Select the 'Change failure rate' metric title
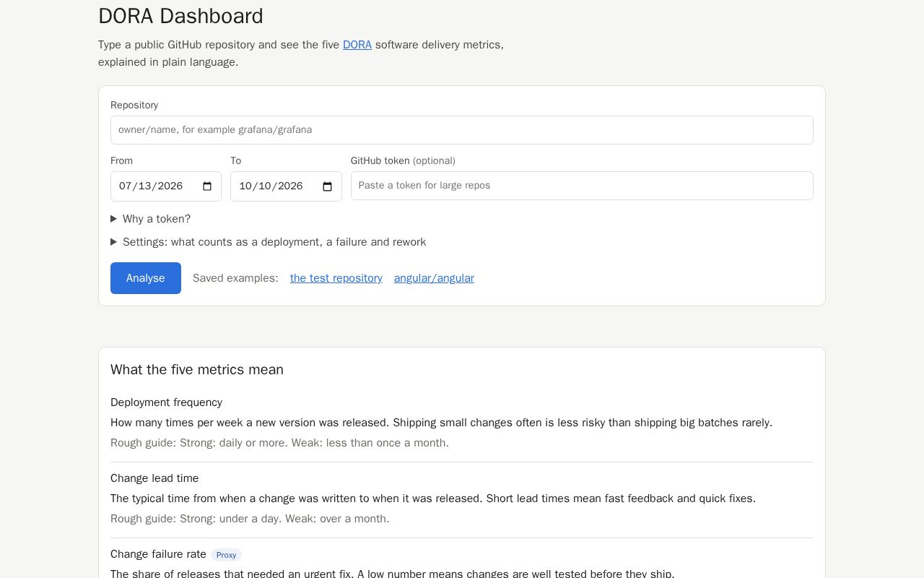Image resolution: width=924 pixels, height=578 pixels. 158,554
